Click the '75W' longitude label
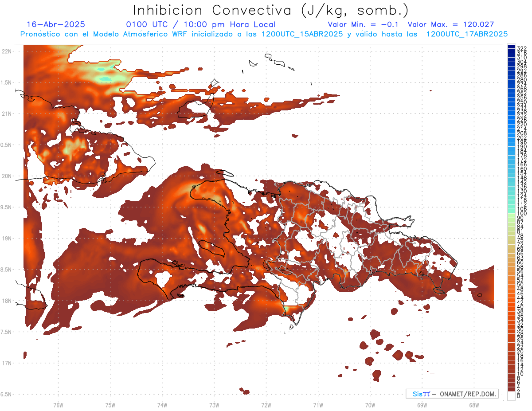Image resolution: width=532 pixels, height=411 pixels. point(110,405)
